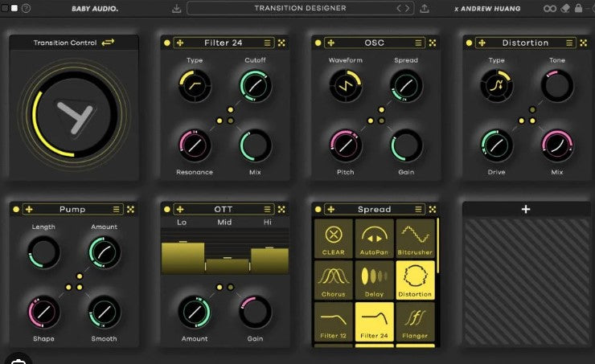
Task: Click OTT Hi band bar
Action: point(269,260)
